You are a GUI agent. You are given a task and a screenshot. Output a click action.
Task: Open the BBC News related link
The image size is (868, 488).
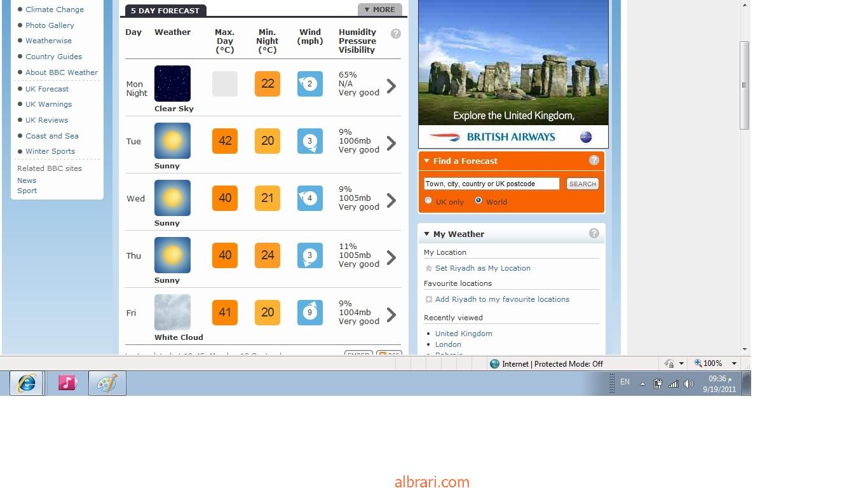pos(27,180)
